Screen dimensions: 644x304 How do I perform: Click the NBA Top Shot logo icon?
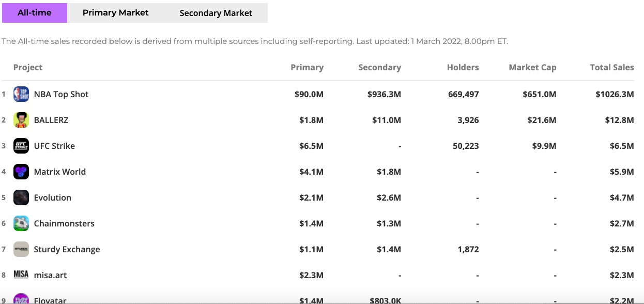[21, 94]
